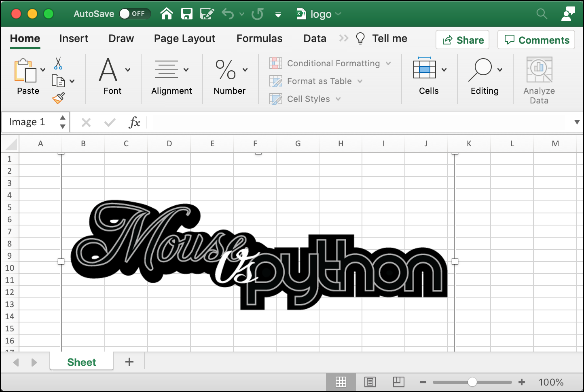The width and height of the screenshot is (584, 392).
Task: Click the previous sheet arrow
Action: coord(16,362)
